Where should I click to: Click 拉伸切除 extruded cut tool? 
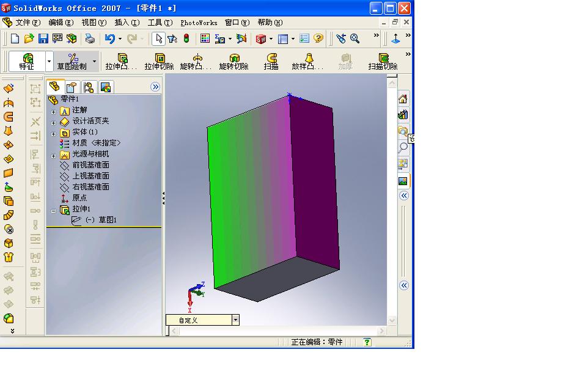point(160,62)
